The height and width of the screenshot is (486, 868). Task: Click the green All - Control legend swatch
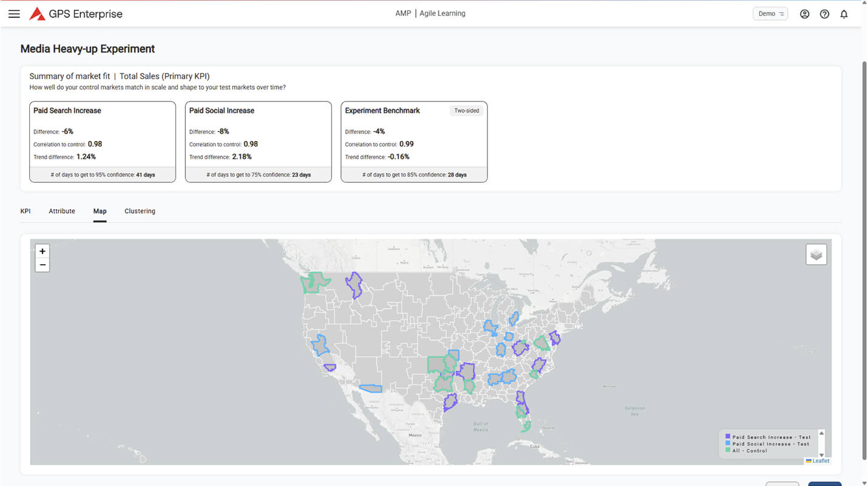click(728, 451)
